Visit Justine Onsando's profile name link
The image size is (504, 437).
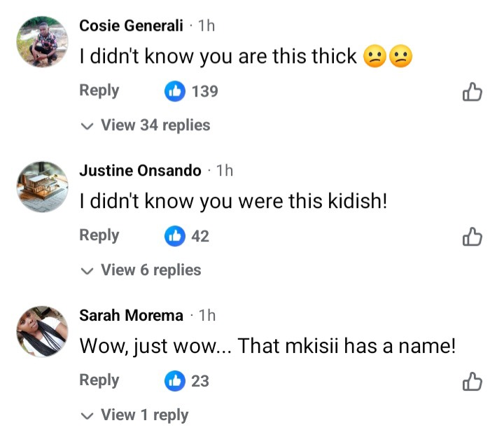coord(140,171)
